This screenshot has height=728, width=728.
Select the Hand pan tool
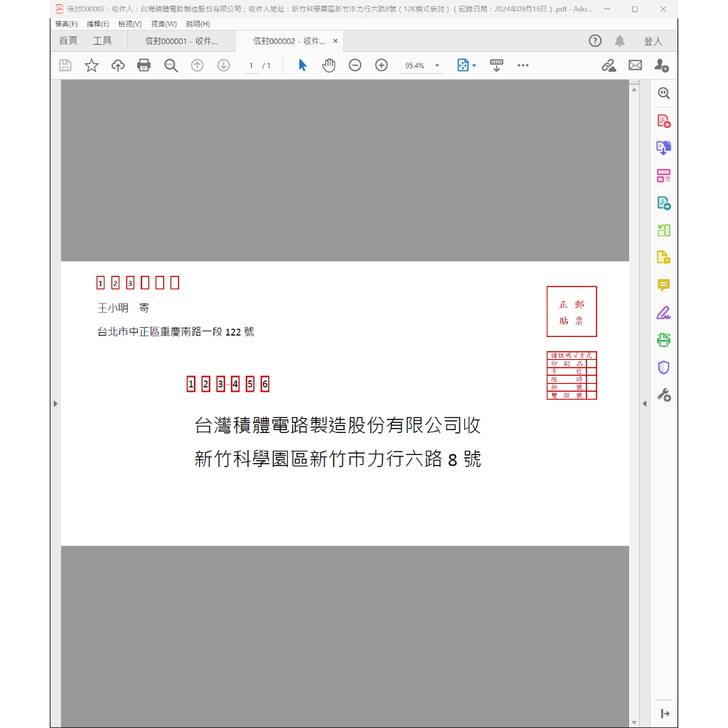328,65
